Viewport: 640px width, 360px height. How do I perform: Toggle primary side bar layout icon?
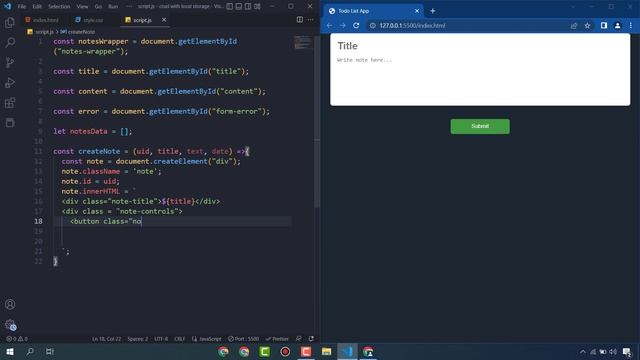coord(229,6)
